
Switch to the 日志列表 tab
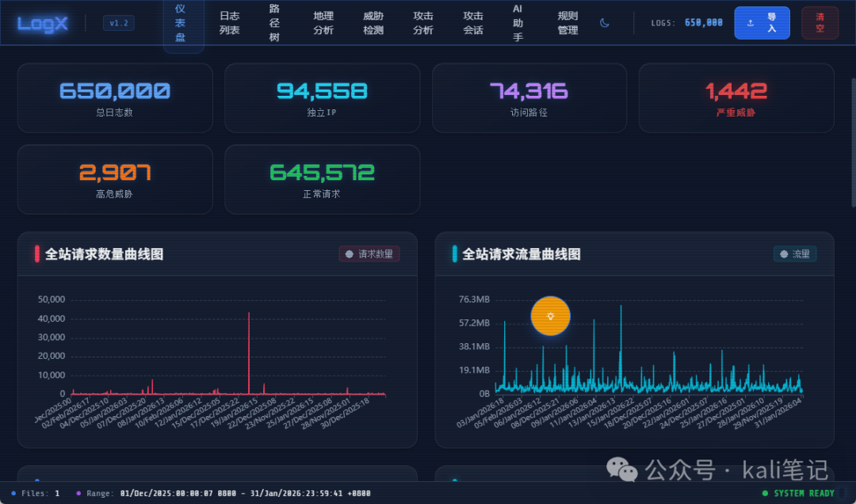[229, 23]
